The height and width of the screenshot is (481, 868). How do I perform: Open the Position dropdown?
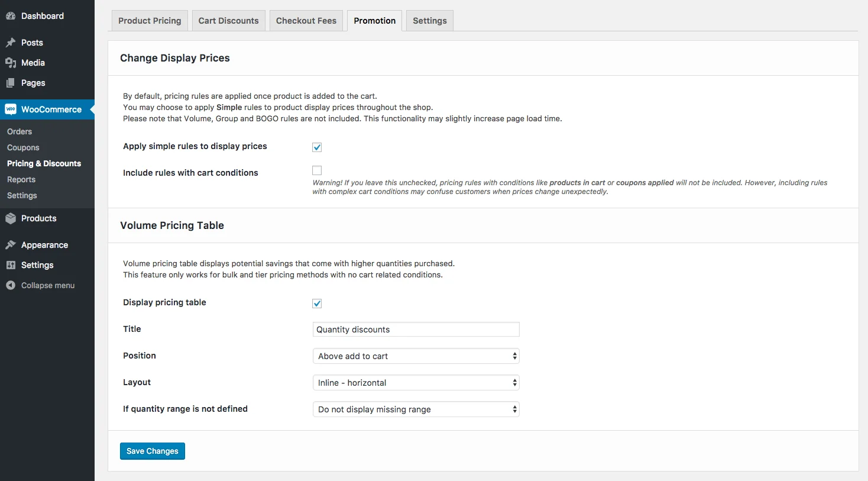pyautogui.click(x=415, y=356)
